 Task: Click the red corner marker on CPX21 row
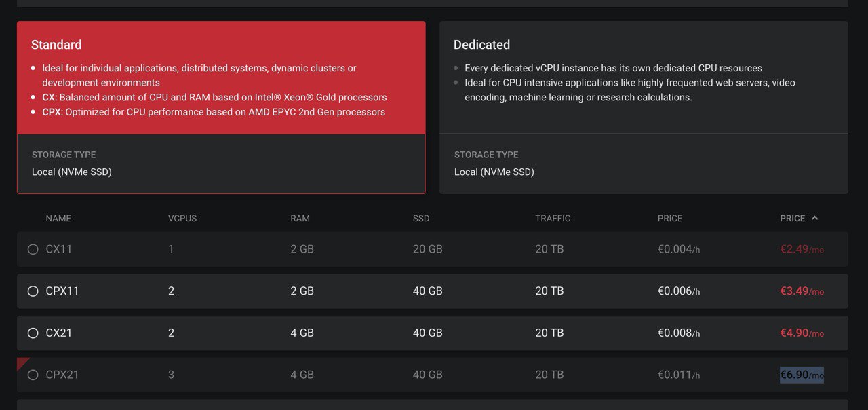(22, 362)
